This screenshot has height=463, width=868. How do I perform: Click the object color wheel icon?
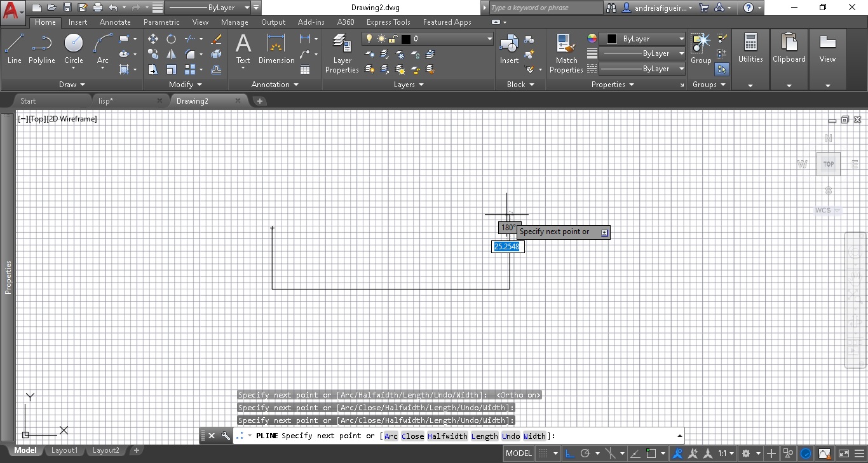coord(592,39)
